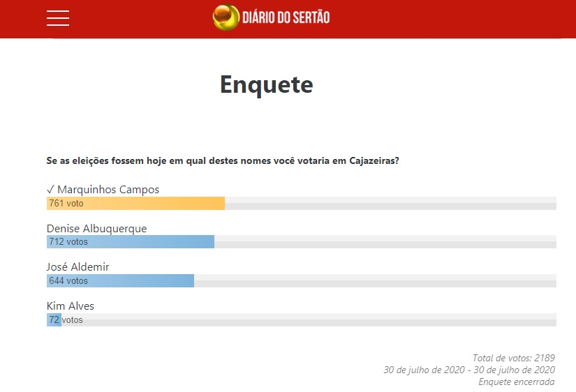Pick the Kim Alves option name
This screenshot has width=576, height=392.
(x=71, y=306)
